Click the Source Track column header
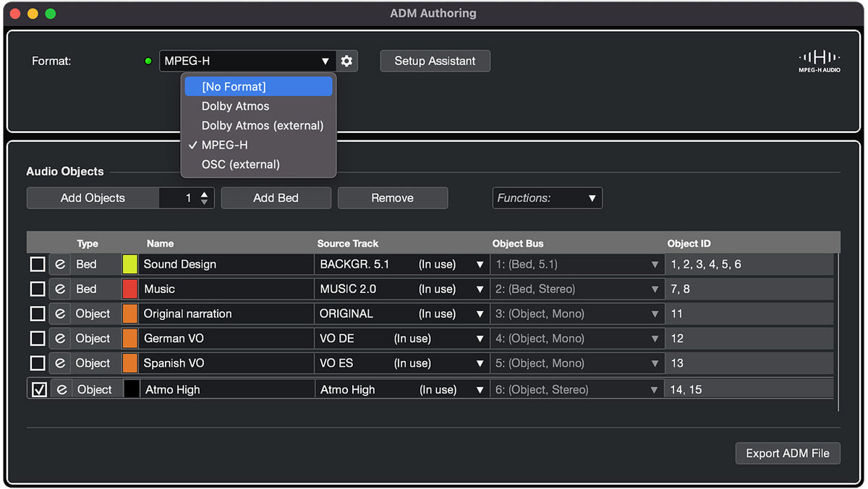The image size is (868, 489). coord(348,244)
